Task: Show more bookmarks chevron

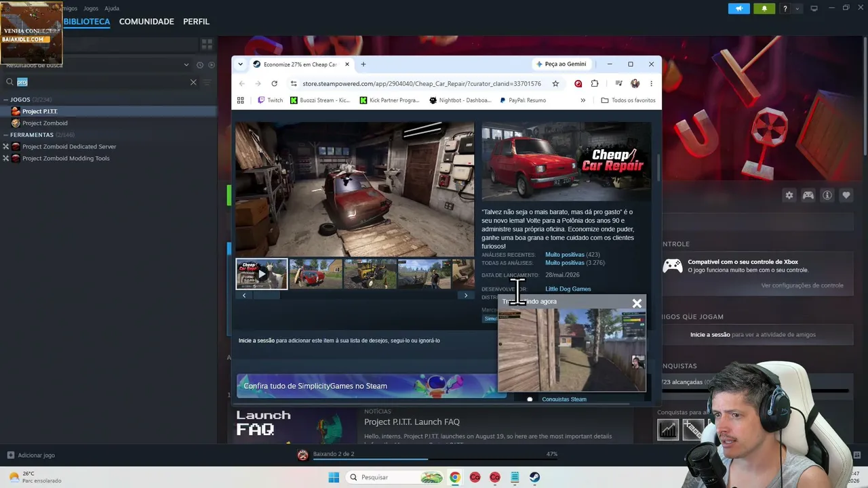Action: (583, 100)
